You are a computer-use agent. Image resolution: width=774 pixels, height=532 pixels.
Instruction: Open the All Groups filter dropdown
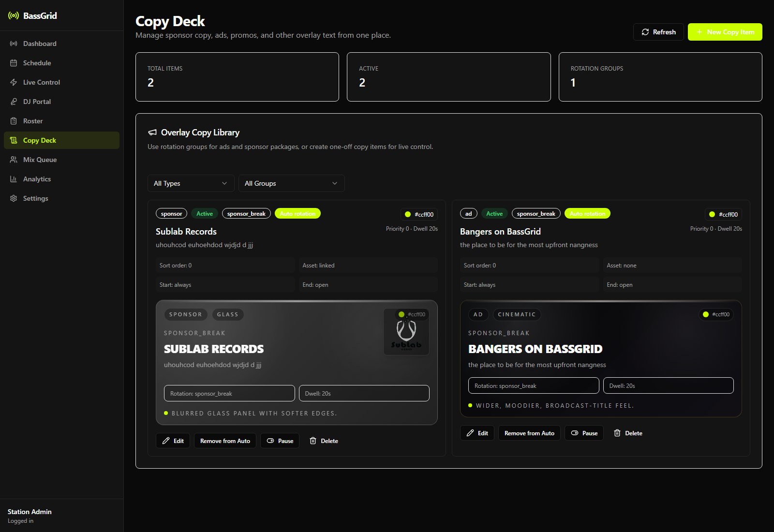(x=292, y=183)
